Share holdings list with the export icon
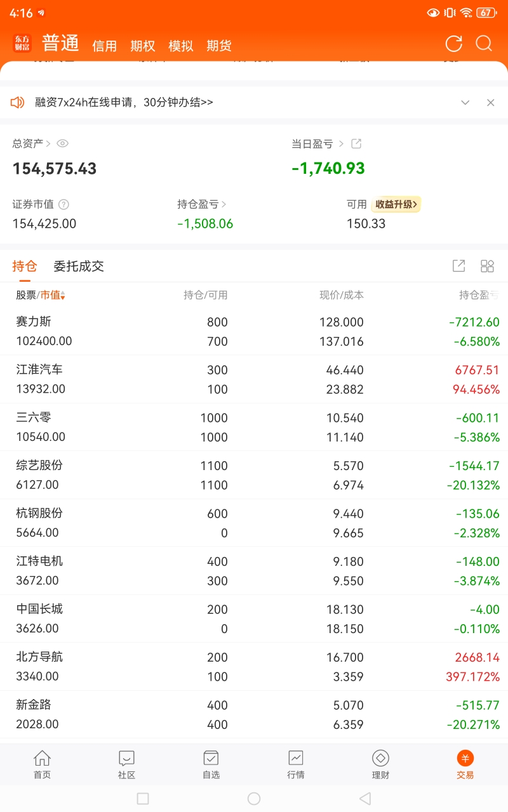The width and height of the screenshot is (508, 812). (x=458, y=266)
